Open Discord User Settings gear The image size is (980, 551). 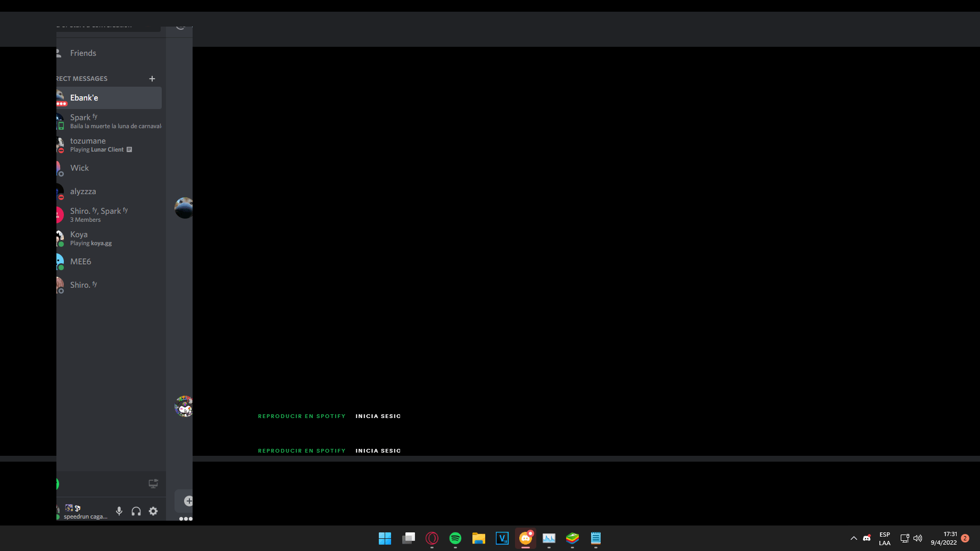pyautogui.click(x=153, y=511)
